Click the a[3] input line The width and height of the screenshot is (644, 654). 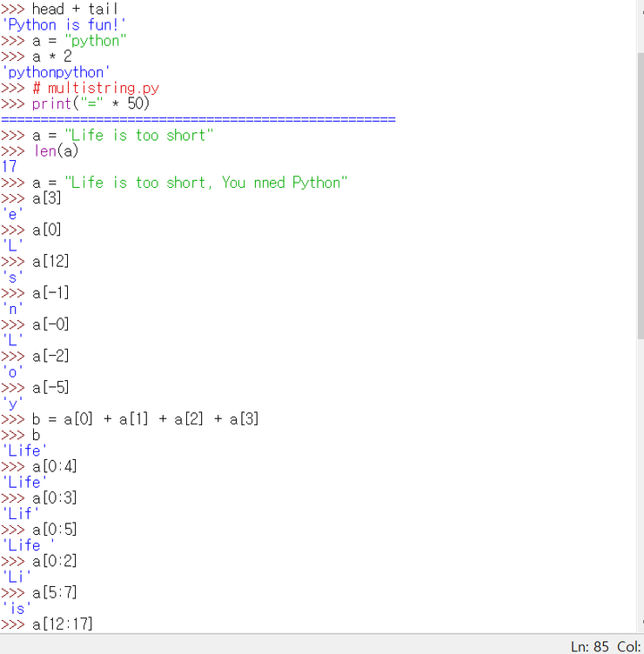tap(47, 198)
